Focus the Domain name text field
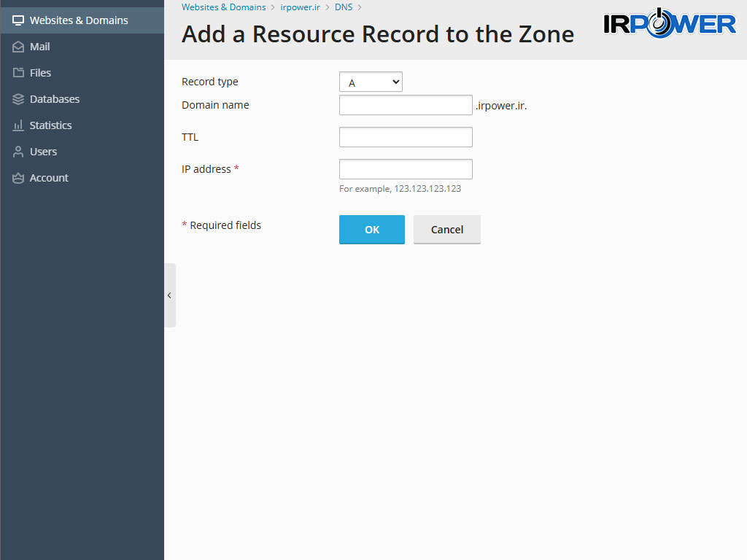 (406, 105)
